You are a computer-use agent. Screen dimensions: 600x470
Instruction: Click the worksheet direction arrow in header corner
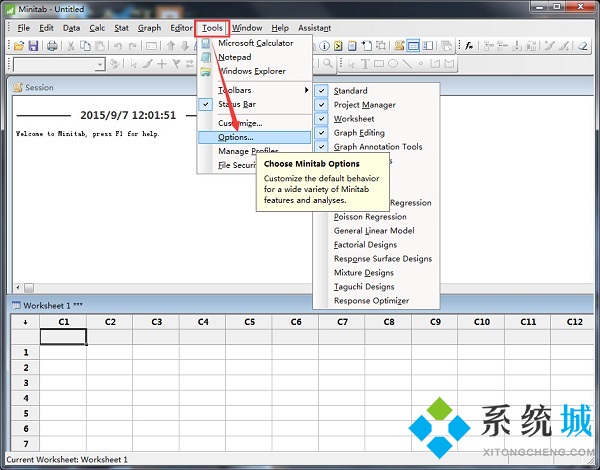click(25, 322)
